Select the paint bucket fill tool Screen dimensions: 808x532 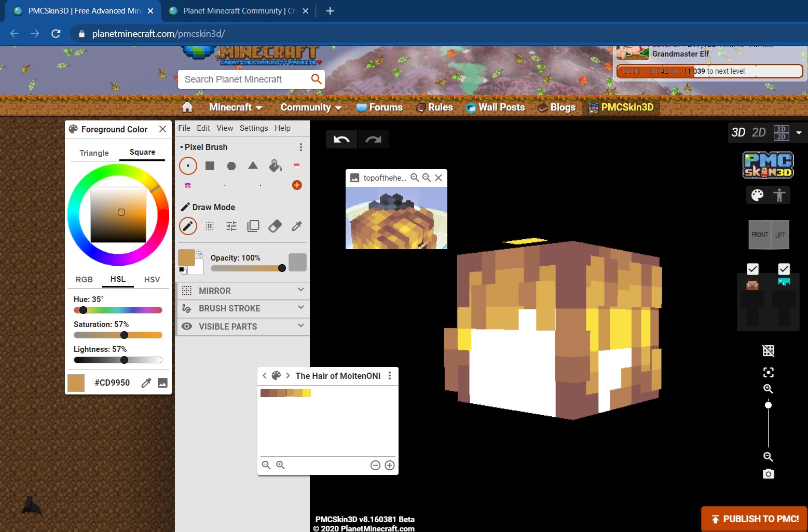click(x=275, y=166)
